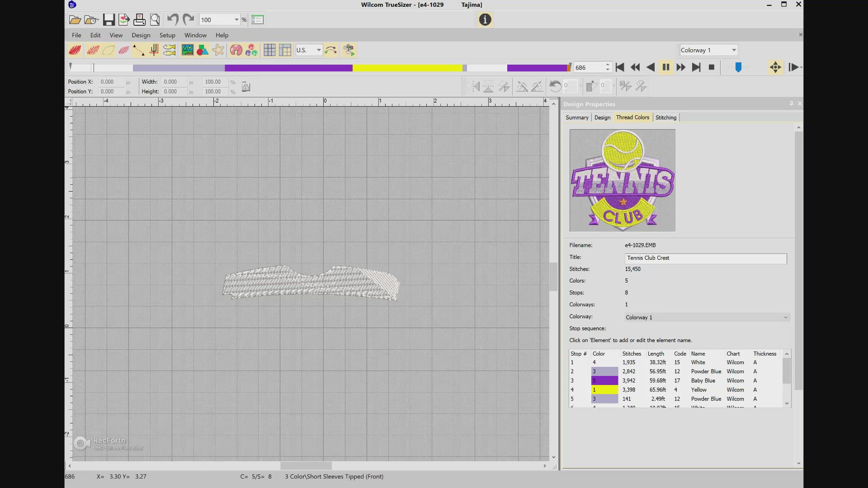Open the Setup menu
The height and width of the screenshot is (488, 868).
click(167, 35)
